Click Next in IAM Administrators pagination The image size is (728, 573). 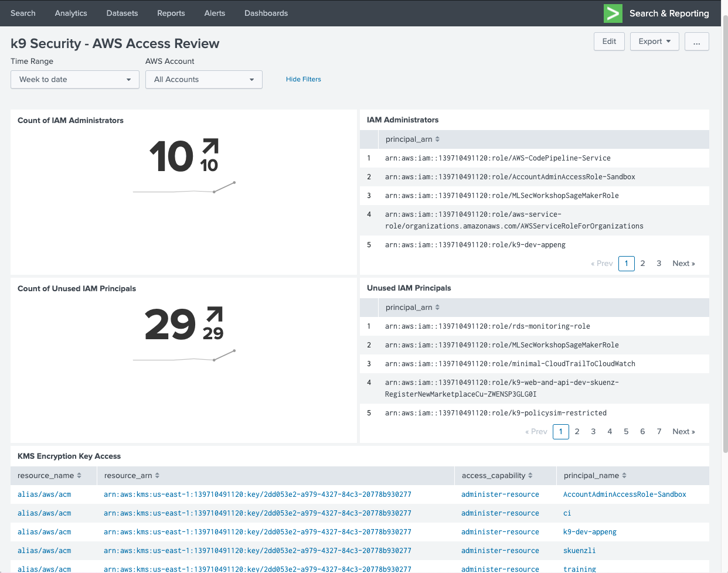click(x=683, y=264)
